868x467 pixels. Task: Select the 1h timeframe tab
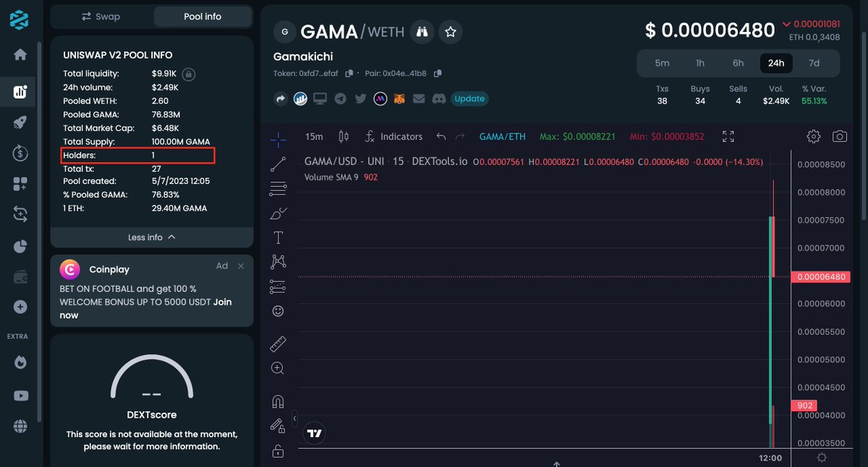[x=700, y=63]
